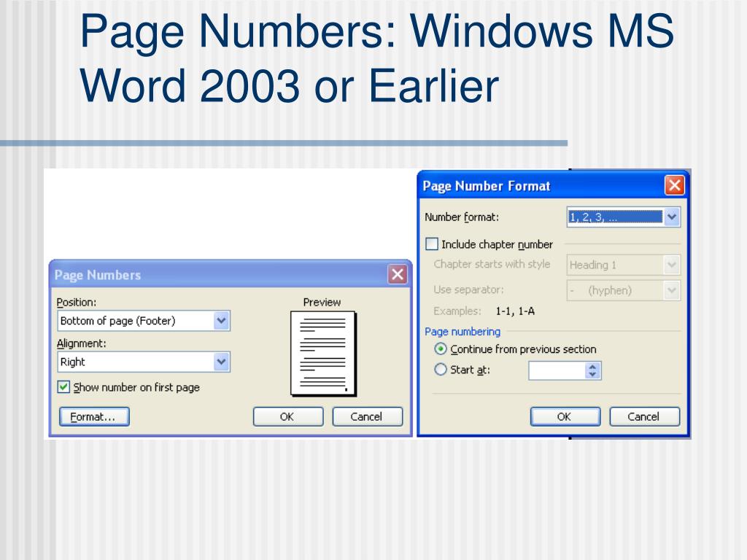Image resolution: width=747 pixels, height=560 pixels.
Task: Close the Page Number Format dialog
Action: tap(675, 184)
